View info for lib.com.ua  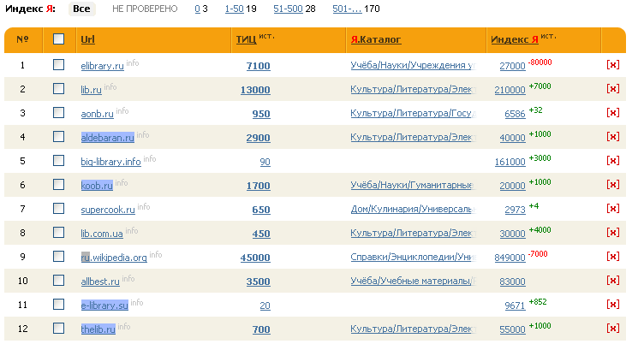(x=131, y=231)
